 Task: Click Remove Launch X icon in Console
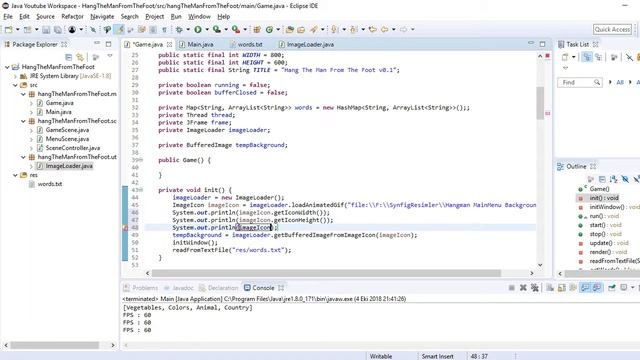click(x=523, y=288)
